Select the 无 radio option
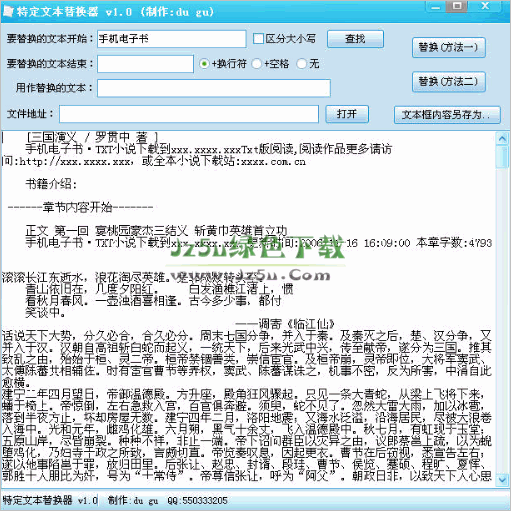511x511 pixels. [301, 63]
